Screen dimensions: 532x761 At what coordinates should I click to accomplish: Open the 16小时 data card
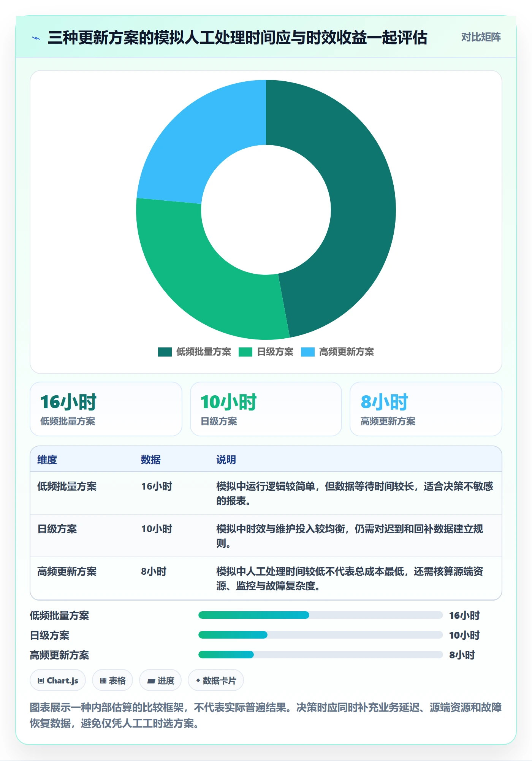(x=106, y=409)
